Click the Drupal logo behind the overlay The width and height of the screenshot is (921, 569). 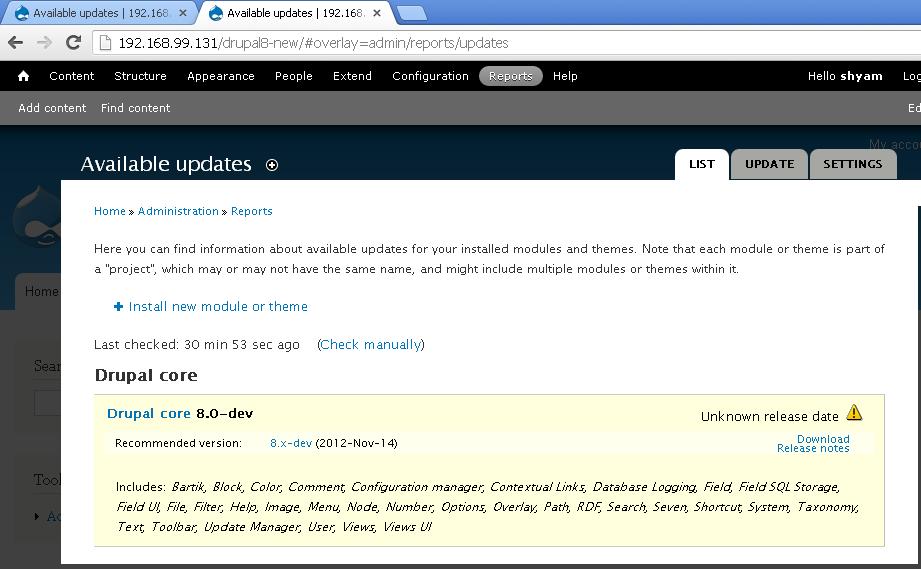(x=36, y=216)
